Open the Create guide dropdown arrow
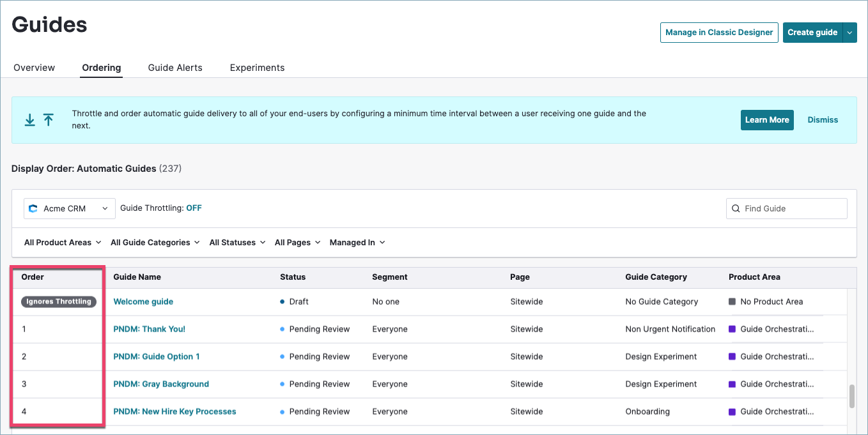Screen dimensions: 868x435 click(x=849, y=33)
